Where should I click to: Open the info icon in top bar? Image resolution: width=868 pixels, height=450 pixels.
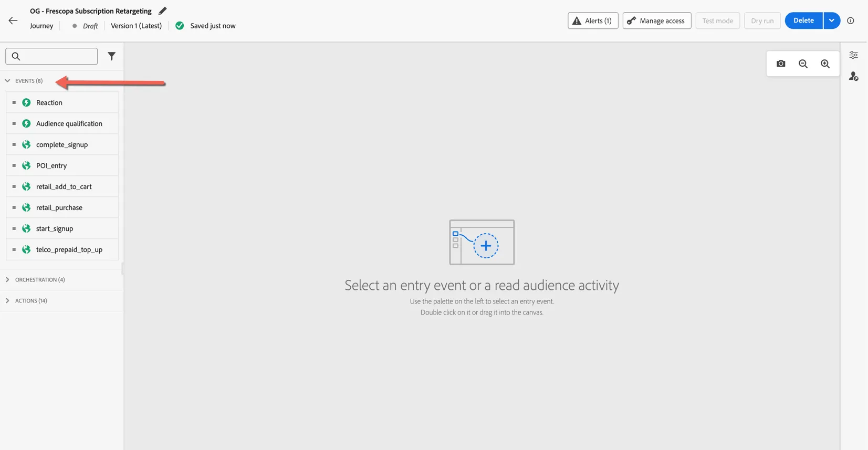click(x=851, y=20)
